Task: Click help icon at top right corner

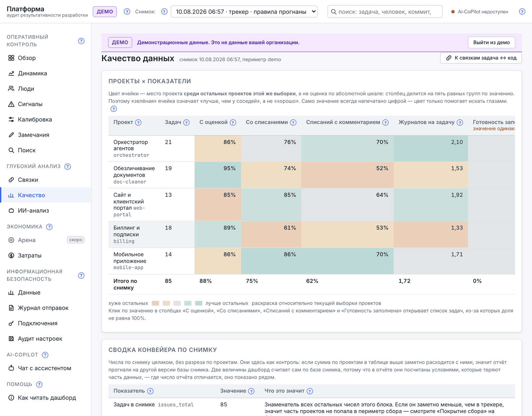Action: tap(522, 12)
